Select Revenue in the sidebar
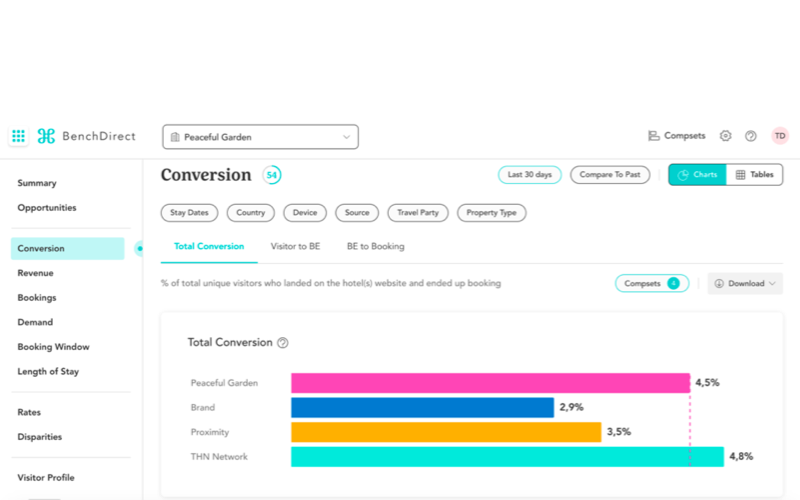The width and height of the screenshot is (800, 500). [x=36, y=273]
